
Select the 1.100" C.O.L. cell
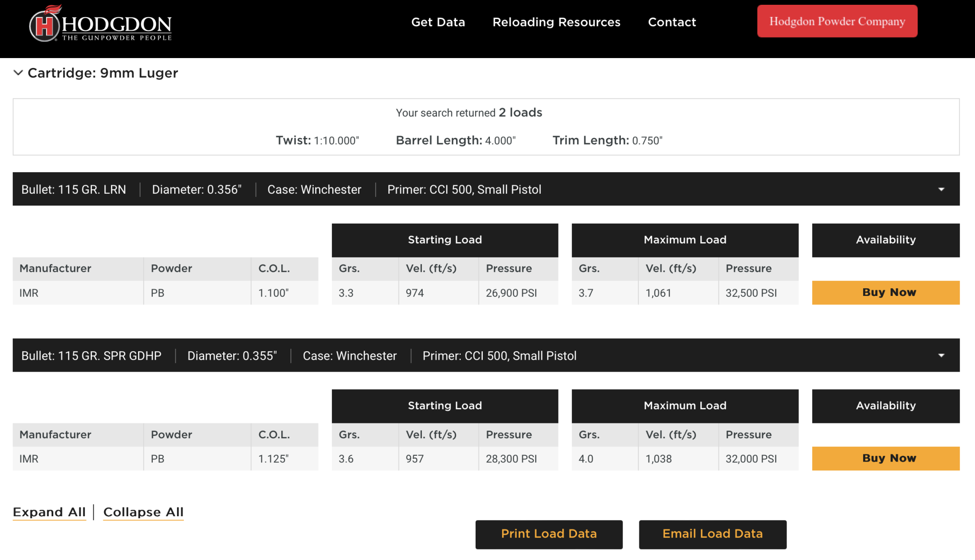point(285,293)
